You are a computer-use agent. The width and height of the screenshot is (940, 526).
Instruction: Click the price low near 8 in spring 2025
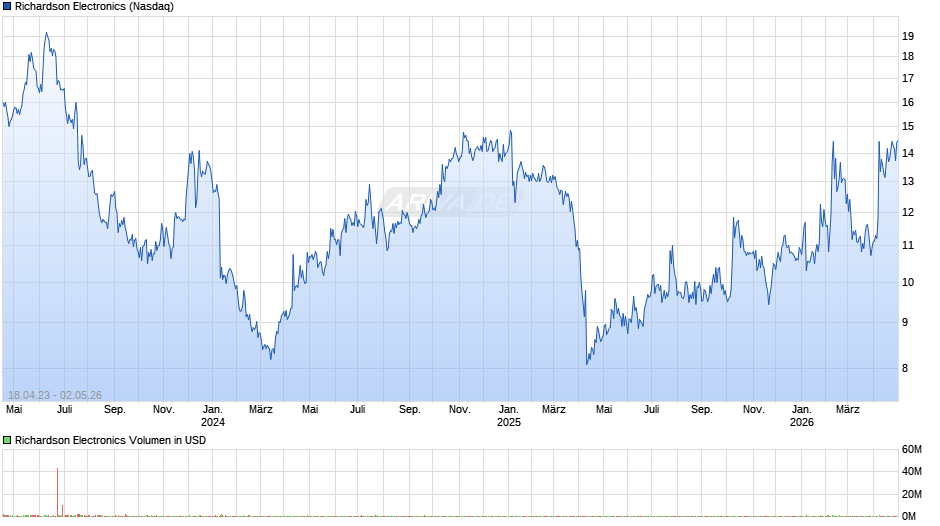(x=587, y=363)
